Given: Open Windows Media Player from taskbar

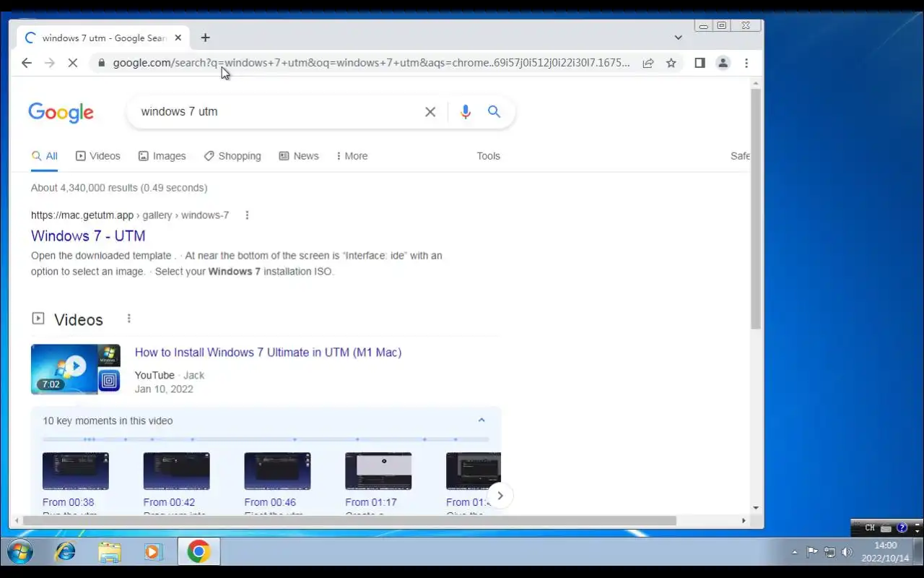Looking at the screenshot, I should 153,552.
